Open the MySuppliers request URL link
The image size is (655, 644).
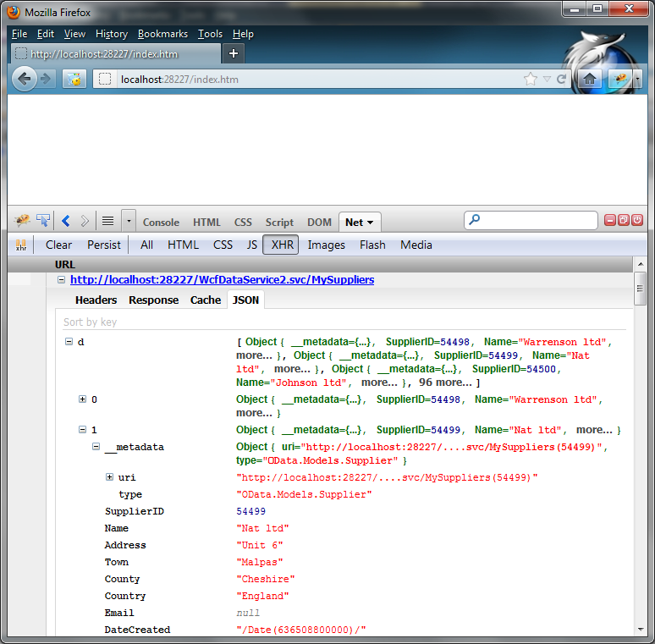pyautogui.click(x=223, y=279)
